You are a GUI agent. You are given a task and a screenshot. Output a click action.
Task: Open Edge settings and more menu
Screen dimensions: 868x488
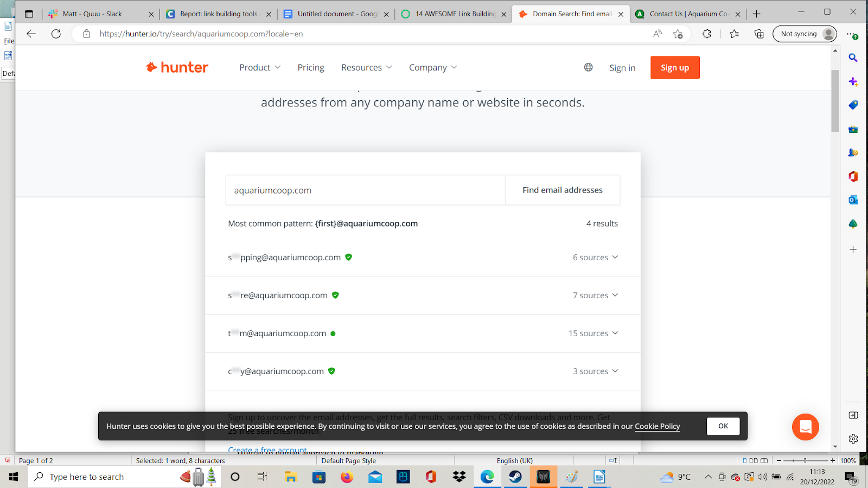(852, 34)
